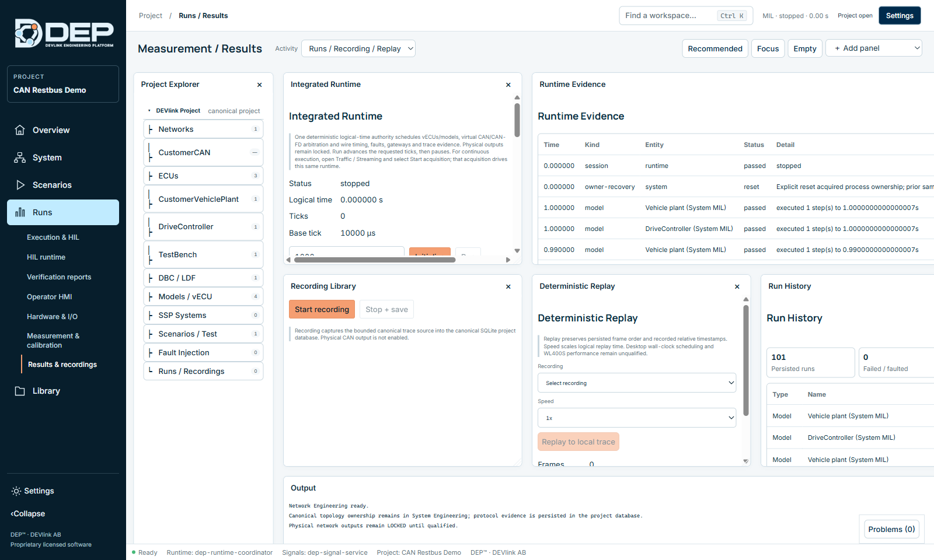Open Verification reports in sidebar
934x560 pixels.
tap(59, 277)
